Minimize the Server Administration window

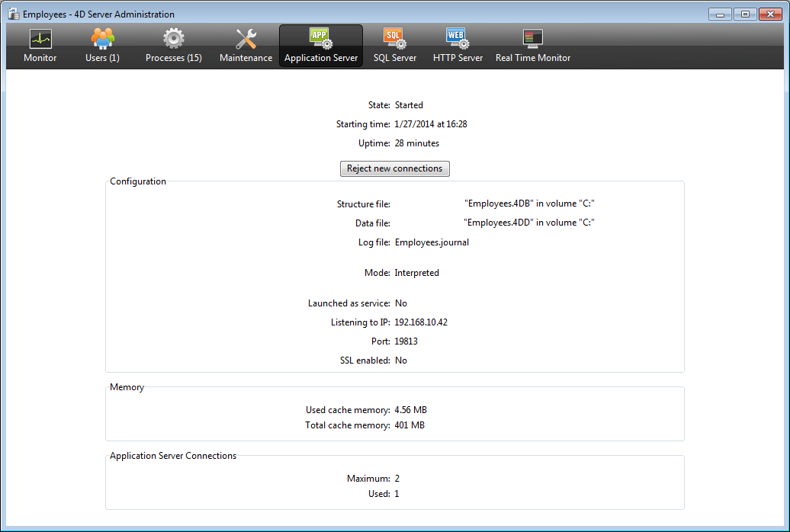tap(720, 14)
